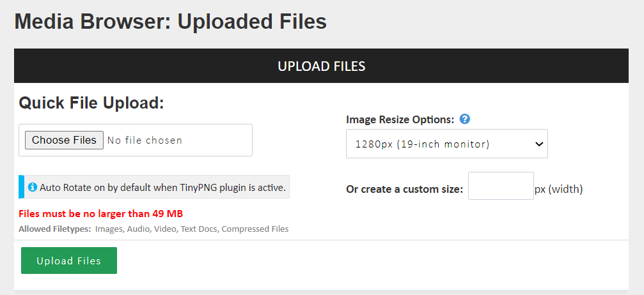Viewport: 644px width, 295px height.
Task: Click the Quick File Upload heading
Action: 91,103
